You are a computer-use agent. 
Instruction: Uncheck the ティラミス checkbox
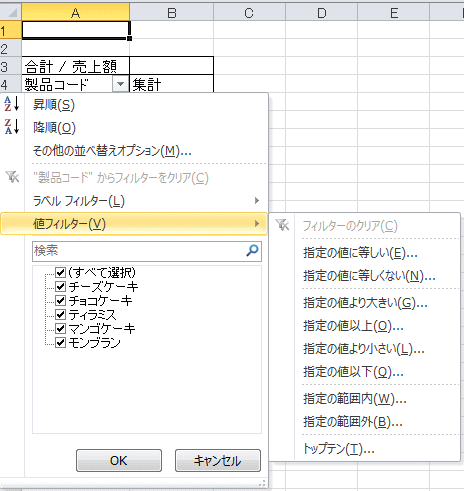click(60, 314)
